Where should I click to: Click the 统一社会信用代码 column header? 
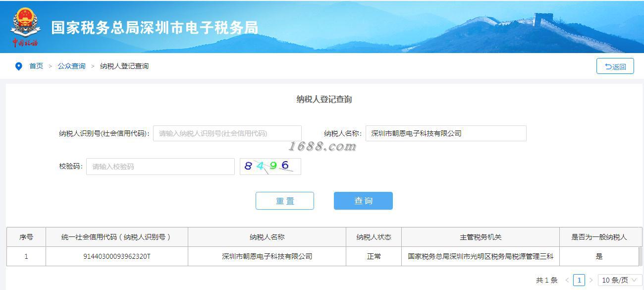coord(117,237)
